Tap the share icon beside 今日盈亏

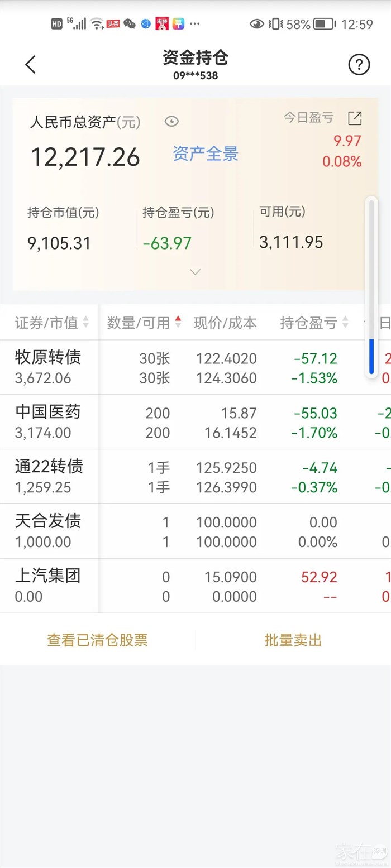tap(355, 118)
